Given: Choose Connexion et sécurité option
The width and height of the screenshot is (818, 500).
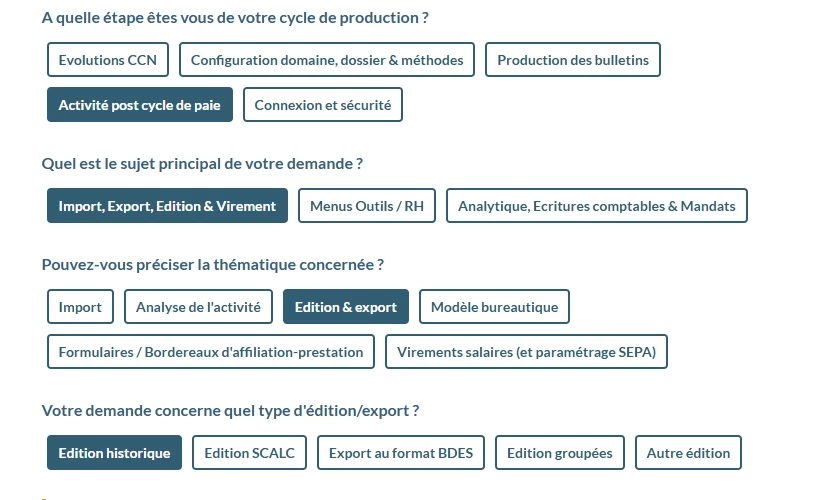Looking at the screenshot, I should pos(323,105).
